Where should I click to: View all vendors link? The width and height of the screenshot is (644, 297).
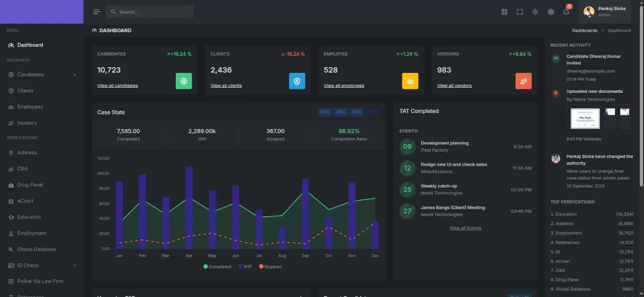pos(454,86)
